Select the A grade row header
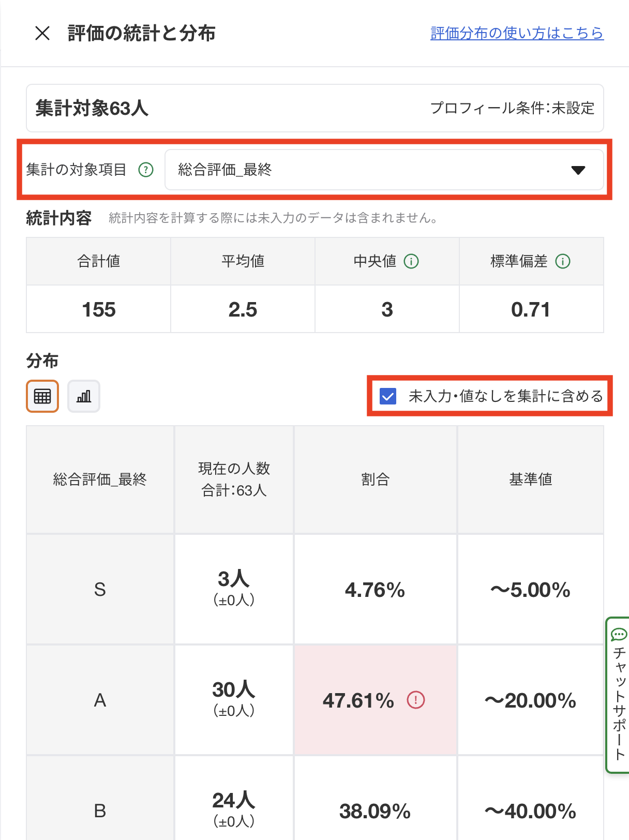 (x=100, y=700)
